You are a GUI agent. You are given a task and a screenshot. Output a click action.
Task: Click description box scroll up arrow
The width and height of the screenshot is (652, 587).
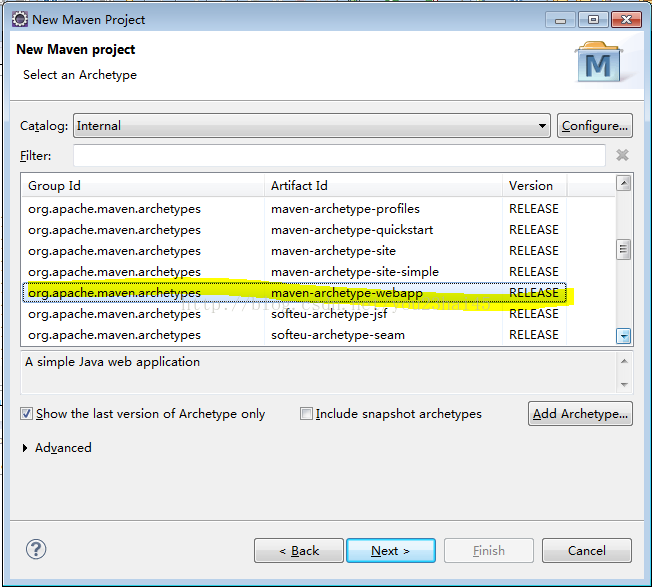coord(624,361)
